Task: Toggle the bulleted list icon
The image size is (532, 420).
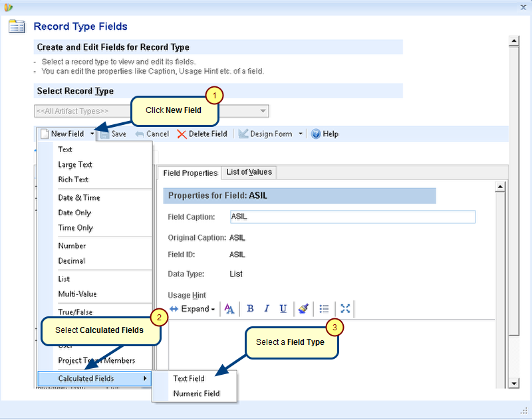Action: [324, 309]
